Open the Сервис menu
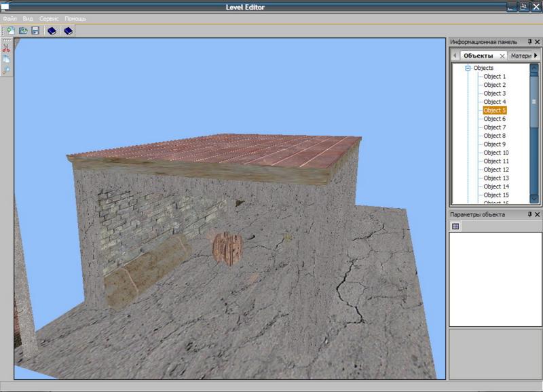Viewport: 543px width, 392px height. coord(49,19)
